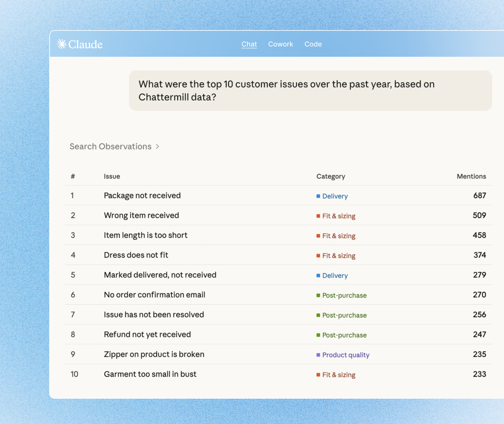The height and width of the screenshot is (424, 504).
Task: Click the 233 mentions value
Action: (479, 374)
